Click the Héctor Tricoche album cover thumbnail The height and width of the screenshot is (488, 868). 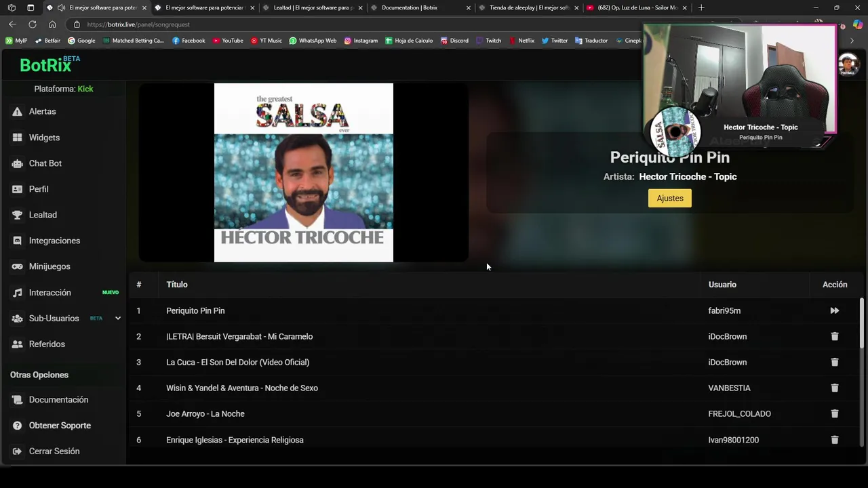click(304, 173)
